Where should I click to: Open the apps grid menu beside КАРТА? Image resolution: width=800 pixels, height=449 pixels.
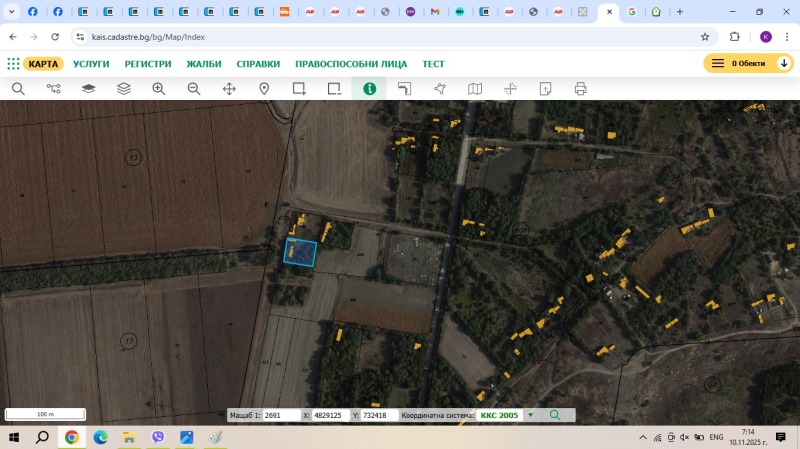coord(13,63)
